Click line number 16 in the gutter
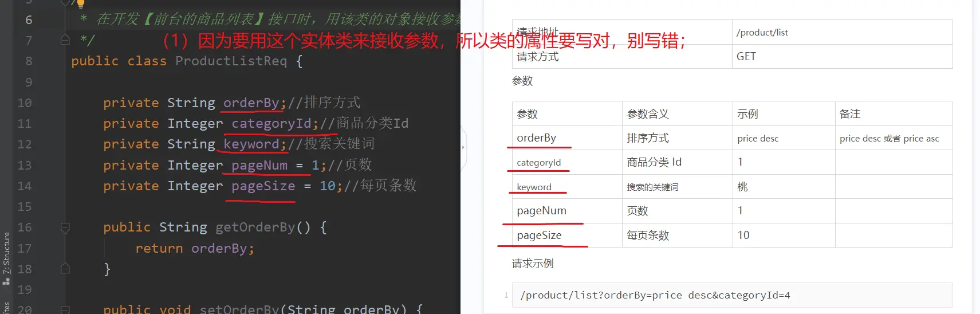This screenshot has width=980, height=314. [25, 227]
